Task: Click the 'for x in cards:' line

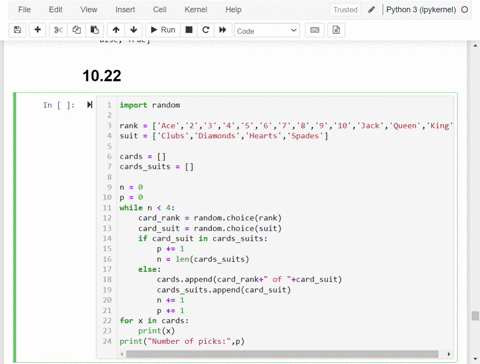Action: 154,320
